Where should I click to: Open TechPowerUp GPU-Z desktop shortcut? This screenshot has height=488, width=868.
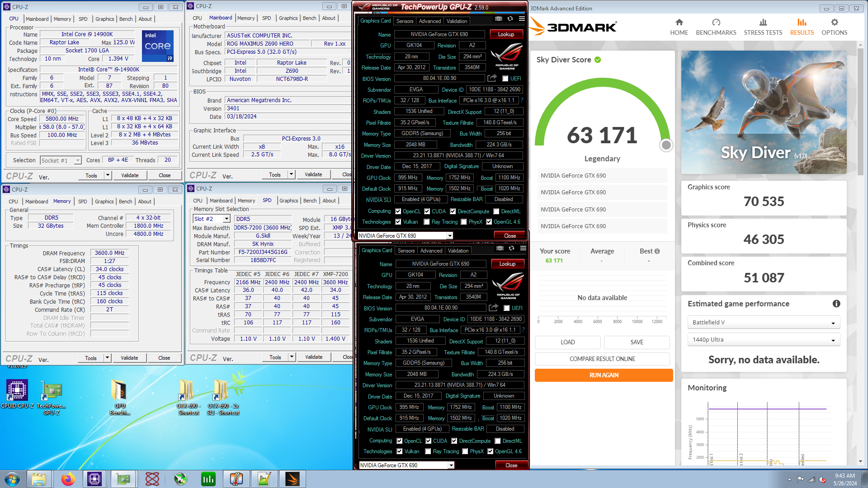point(52,398)
